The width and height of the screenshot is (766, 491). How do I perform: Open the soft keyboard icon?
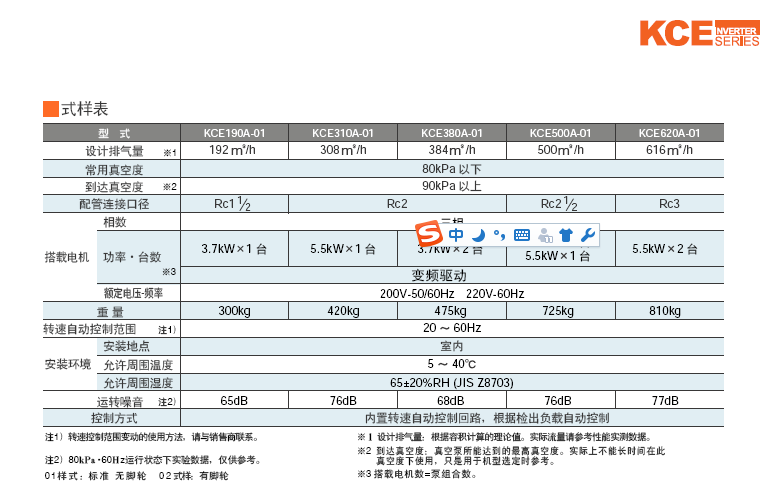[521, 236]
